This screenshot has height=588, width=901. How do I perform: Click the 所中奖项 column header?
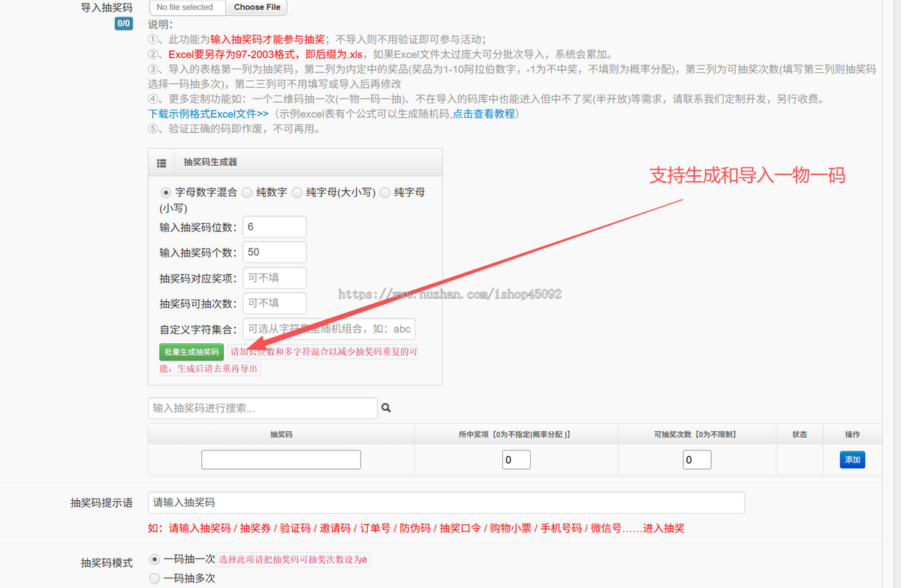(517, 434)
